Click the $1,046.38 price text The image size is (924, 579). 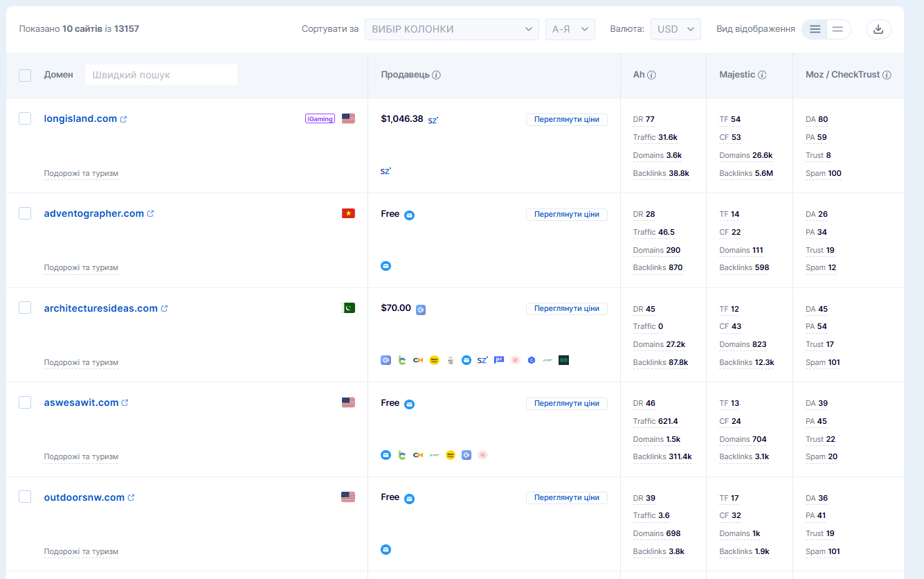coord(402,118)
